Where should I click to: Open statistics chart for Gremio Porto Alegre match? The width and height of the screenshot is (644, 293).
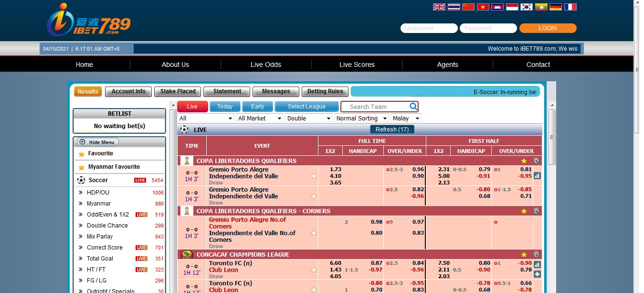pos(537,175)
